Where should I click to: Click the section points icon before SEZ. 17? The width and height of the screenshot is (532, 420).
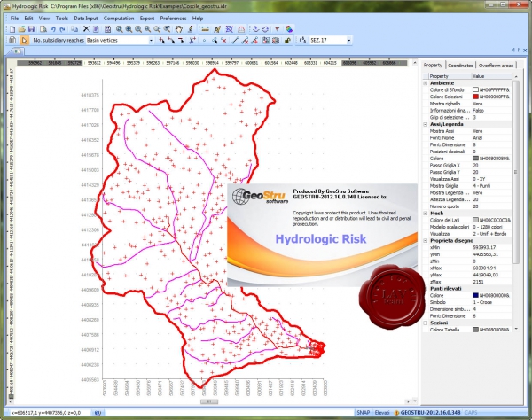302,41
